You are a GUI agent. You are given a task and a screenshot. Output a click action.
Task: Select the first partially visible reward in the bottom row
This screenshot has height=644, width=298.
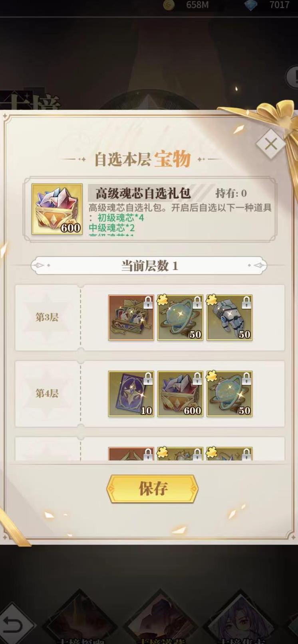[131, 454]
